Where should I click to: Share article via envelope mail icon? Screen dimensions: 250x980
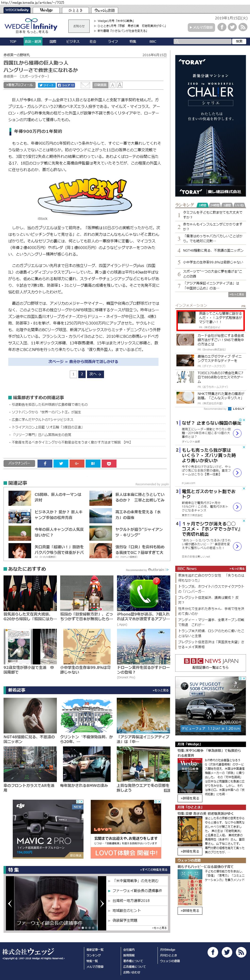85,85
